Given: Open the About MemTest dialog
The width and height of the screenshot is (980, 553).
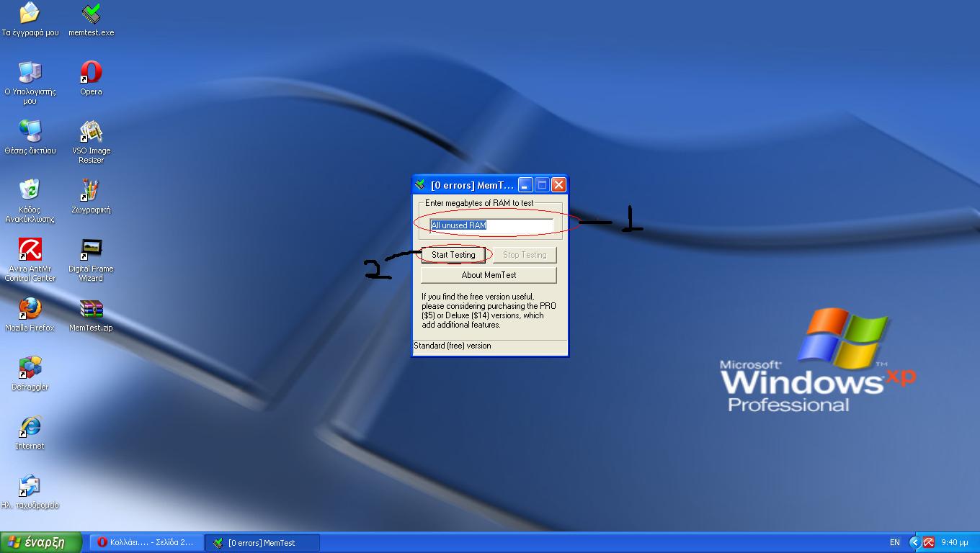Looking at the screenshot, I should (x=489, y=275).
